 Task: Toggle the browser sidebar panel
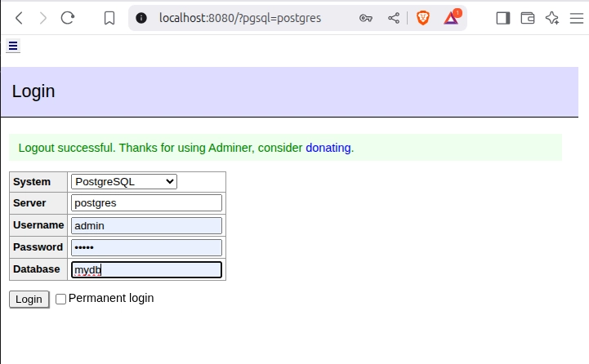(x=503, y=18)
